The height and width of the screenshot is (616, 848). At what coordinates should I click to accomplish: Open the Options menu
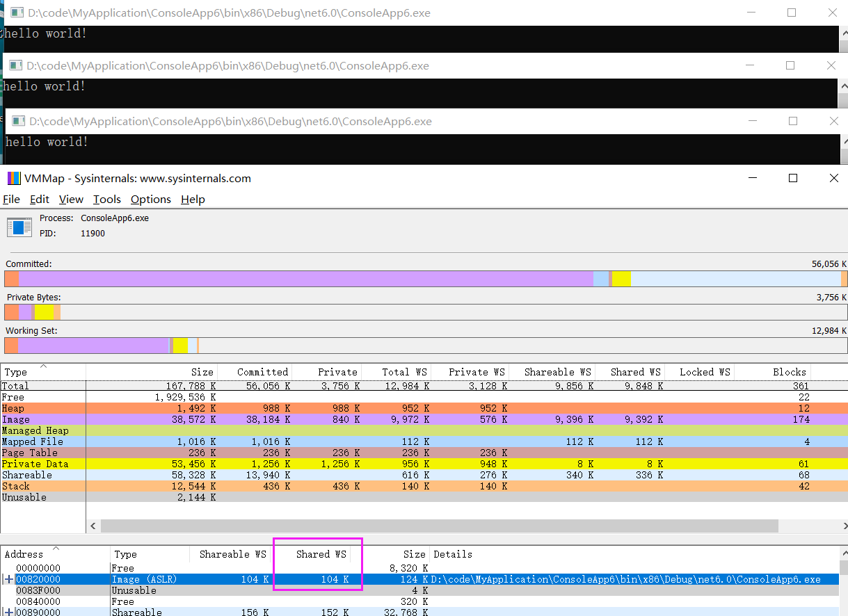point(151,200)
